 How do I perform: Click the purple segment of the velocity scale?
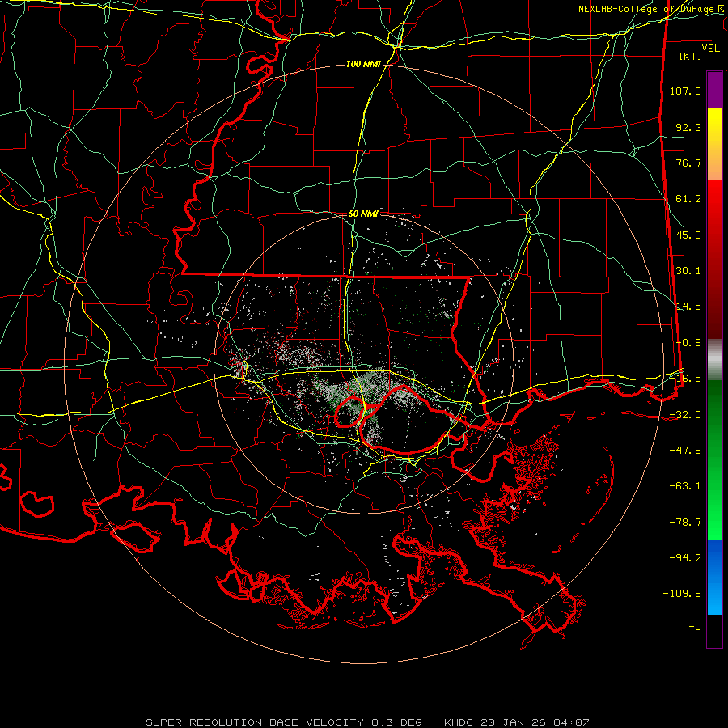[x=714, y=90]
